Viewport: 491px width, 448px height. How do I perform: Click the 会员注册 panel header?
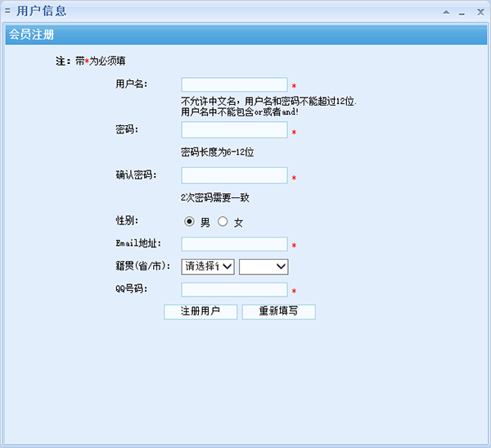point(33,34)
